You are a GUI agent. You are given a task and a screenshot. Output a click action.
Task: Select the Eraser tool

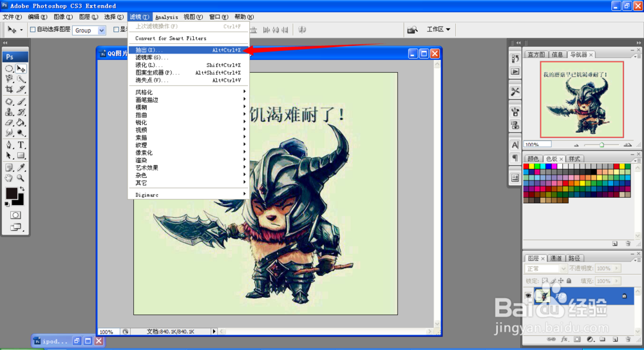(x=9, y=122)
